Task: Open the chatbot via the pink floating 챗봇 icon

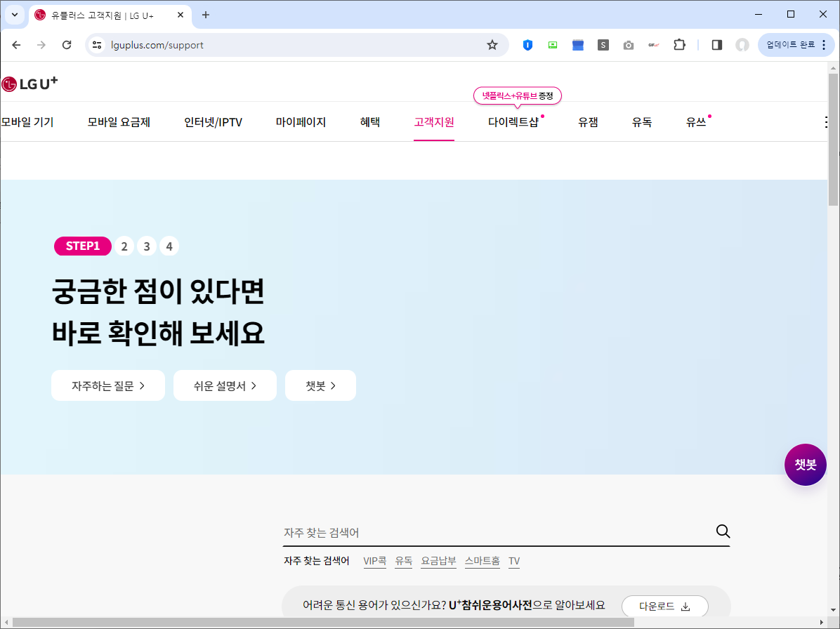Action: point(805,464)
